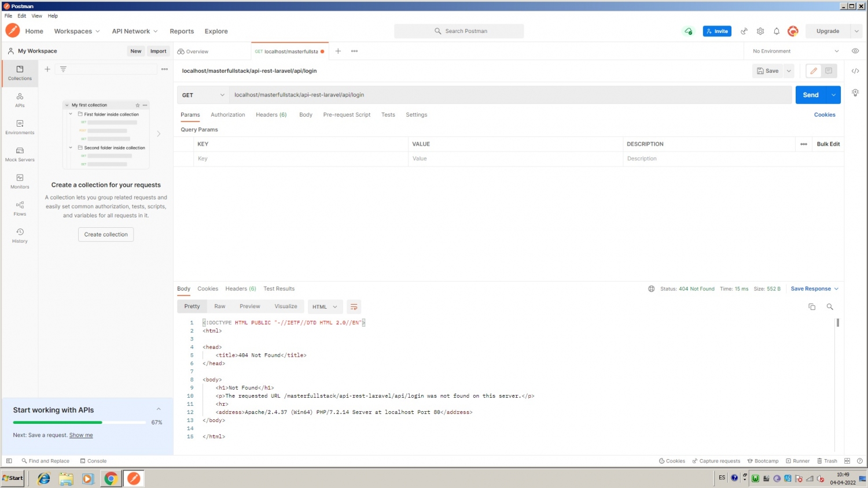Click the Import button
The image size is (868, 488).
point(158,51)
